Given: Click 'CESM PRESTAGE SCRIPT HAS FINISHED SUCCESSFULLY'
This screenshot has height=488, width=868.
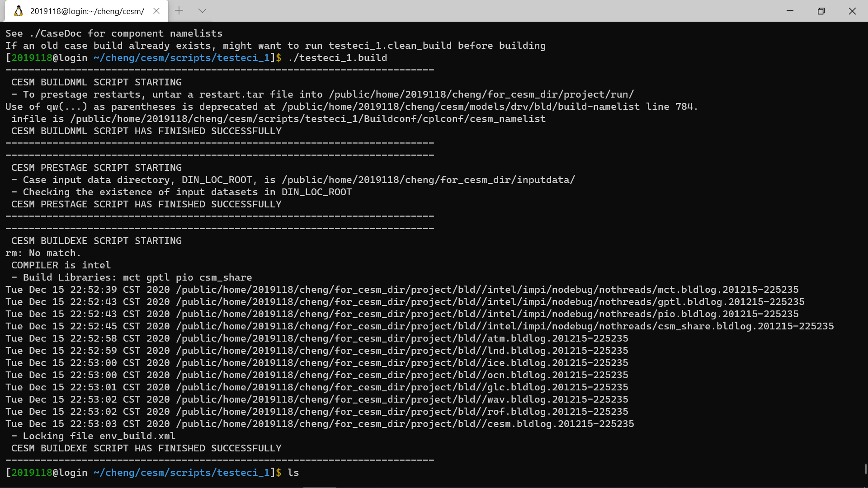Looking at the screenshot, I should [146, 204].
